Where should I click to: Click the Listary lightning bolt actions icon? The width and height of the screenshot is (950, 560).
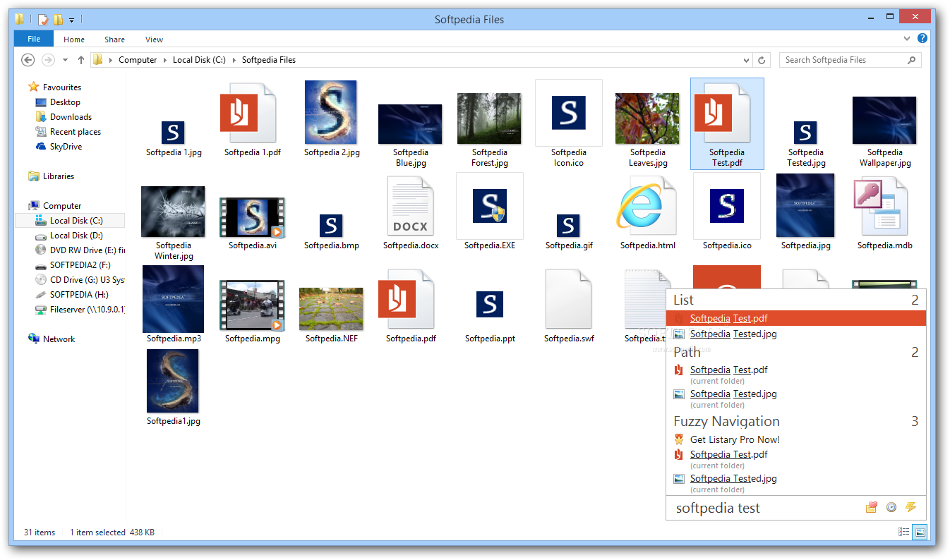[910, 507]
